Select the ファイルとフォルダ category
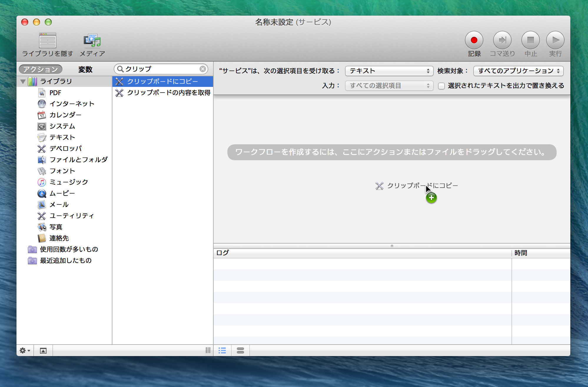588x387 pixels. point(64,160)
